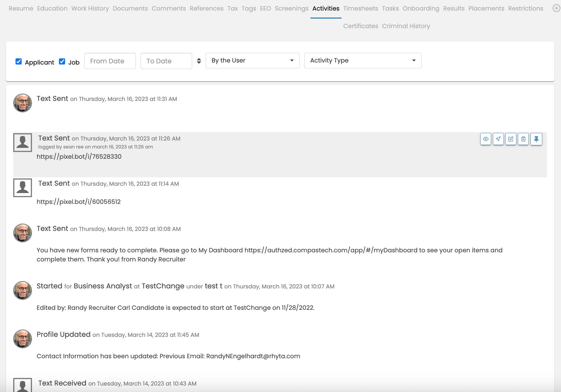Click the trash delete icon on highlighted activity
This screenshot has height=392, width=561.
click(x=523, y=139)
